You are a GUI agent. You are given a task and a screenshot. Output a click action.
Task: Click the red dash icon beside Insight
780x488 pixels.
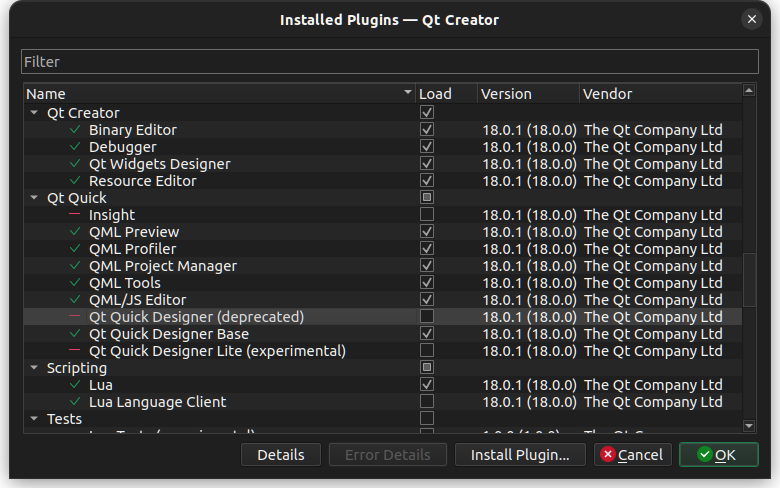tap(75, 214)
